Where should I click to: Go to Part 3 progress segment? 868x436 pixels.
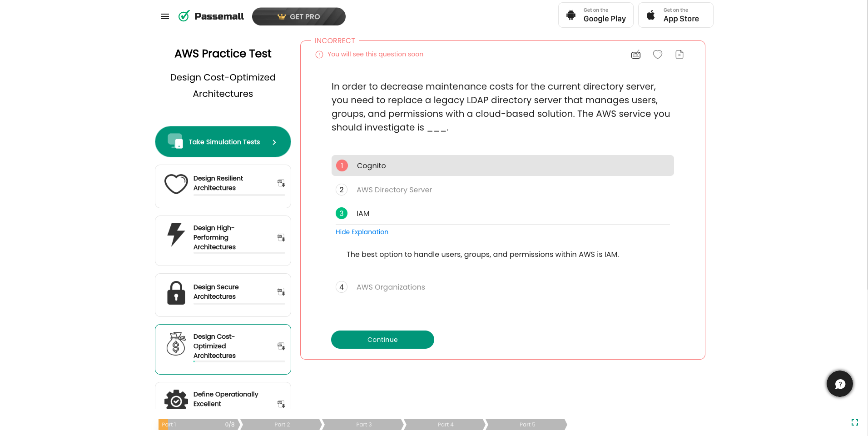[363, 425]
